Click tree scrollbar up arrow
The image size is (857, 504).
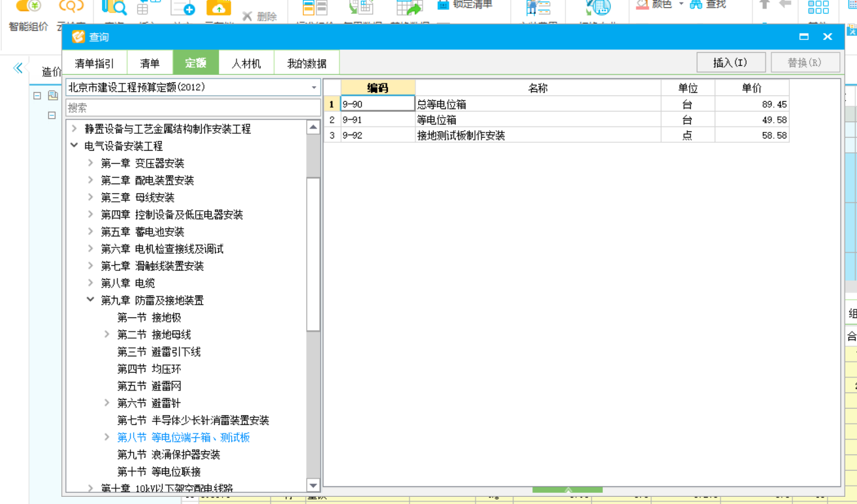pos(314,127)
